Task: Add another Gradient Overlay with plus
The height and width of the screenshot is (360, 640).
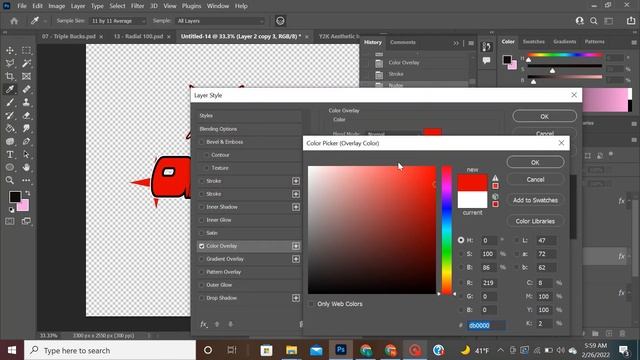Action: click(296, 259)
